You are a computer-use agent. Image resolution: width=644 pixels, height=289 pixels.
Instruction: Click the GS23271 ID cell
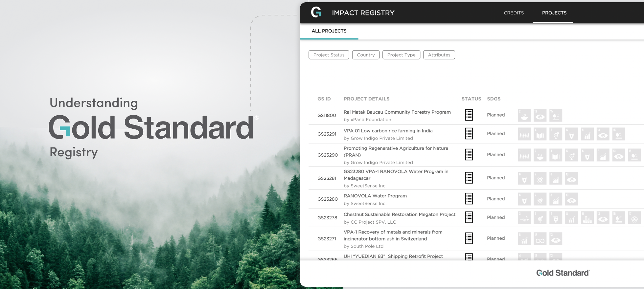[327, 239]
